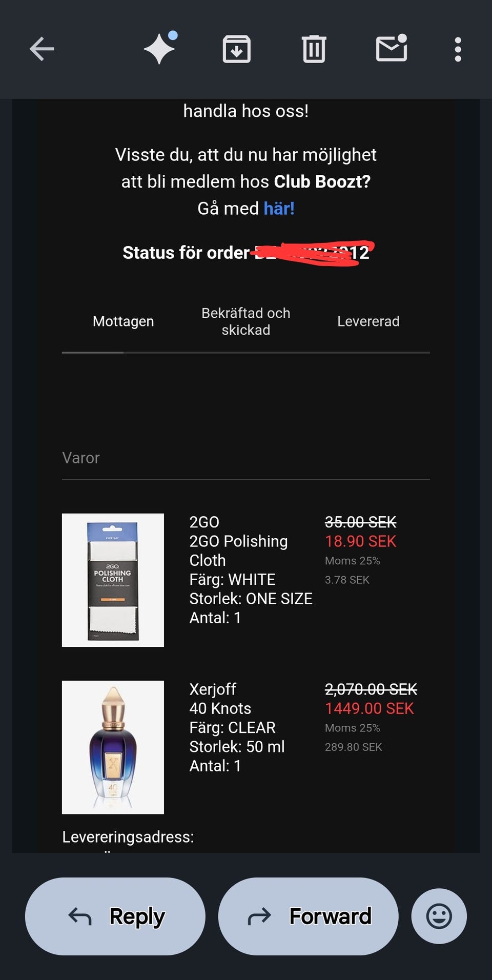Tap the Xerjoff 40 Knots product name
The width and height of the screenshot is (492, 980).
pos(220,708)
